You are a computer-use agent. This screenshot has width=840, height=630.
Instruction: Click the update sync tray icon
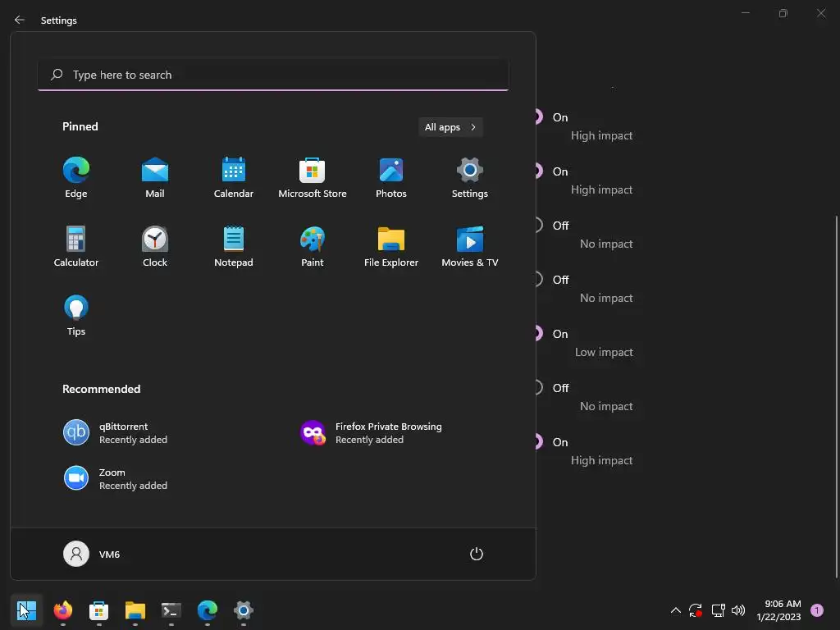[696, 610]
